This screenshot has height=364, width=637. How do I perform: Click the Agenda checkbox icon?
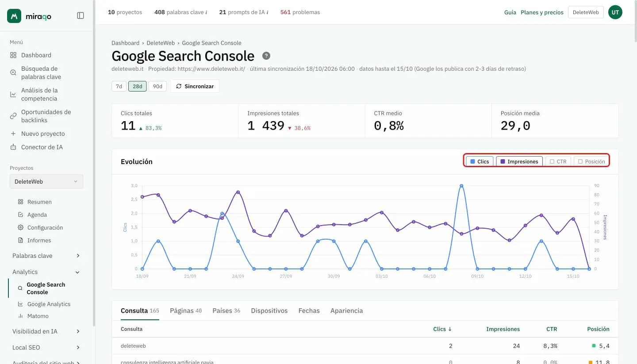tap(20, 215)
